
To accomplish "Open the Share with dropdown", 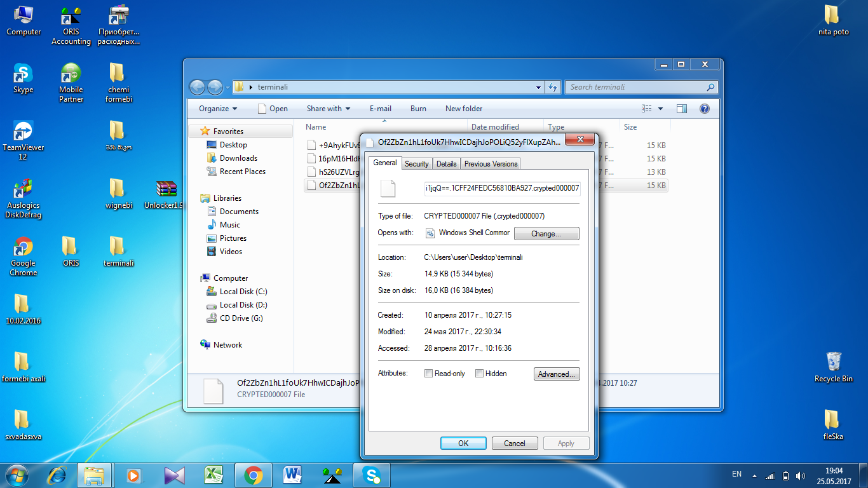I will [328, 109].
